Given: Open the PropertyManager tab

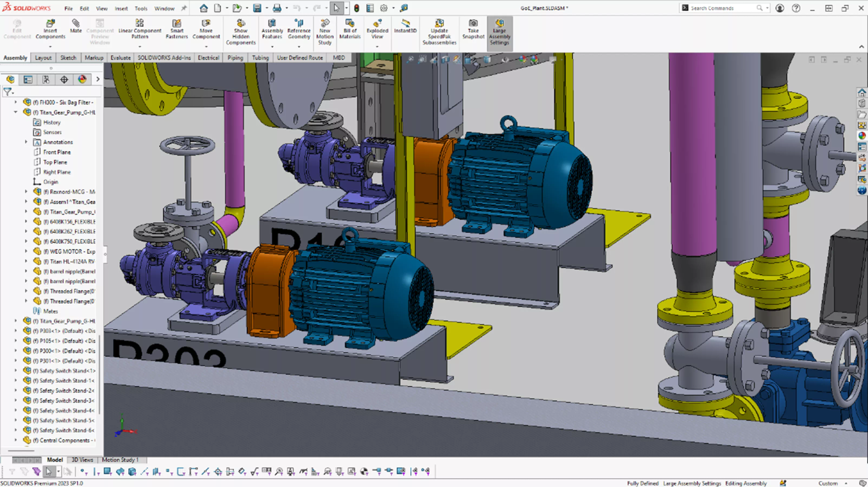Looking at the screenshot, I should [28, 79].
